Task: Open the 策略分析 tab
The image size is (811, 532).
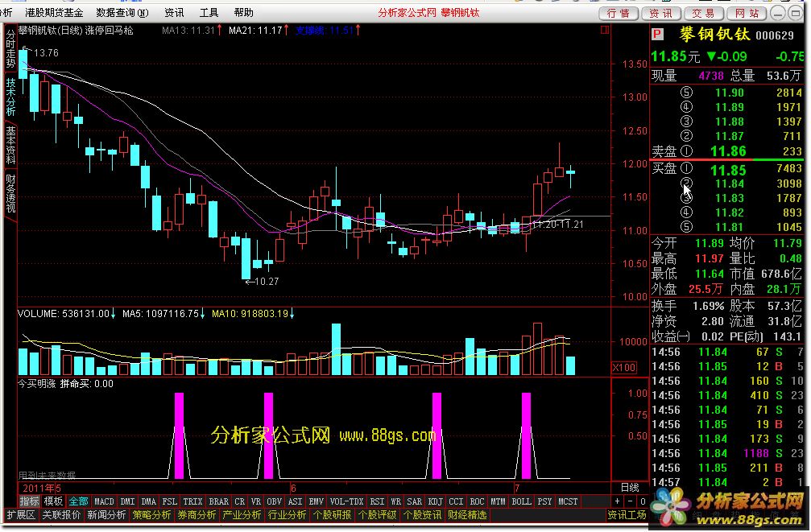Action: 151,514
